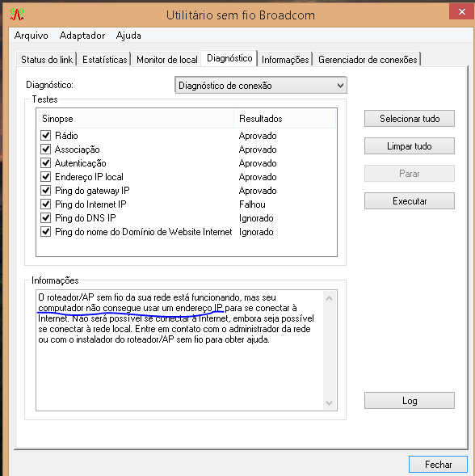Uncheck the Ping do DNS IP checkbox
Viewport: 475px width, 476px height.
pyautogui.click(x=45, y=217)
